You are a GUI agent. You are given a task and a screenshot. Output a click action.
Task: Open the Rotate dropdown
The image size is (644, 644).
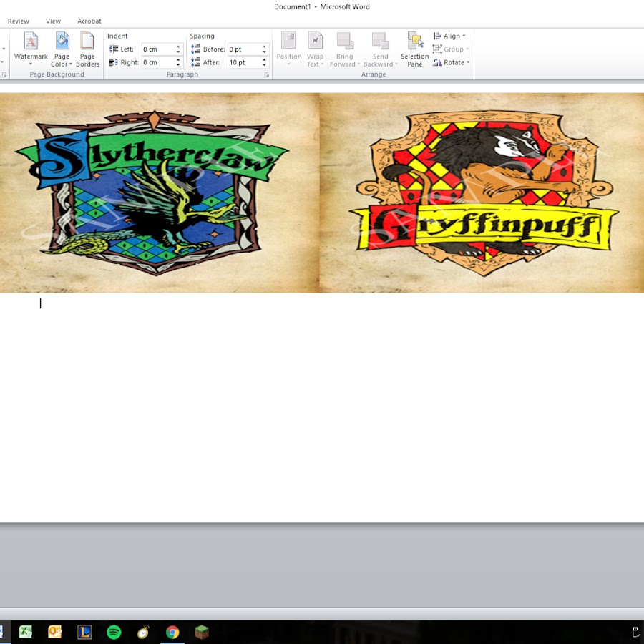[x=452, y=62]
